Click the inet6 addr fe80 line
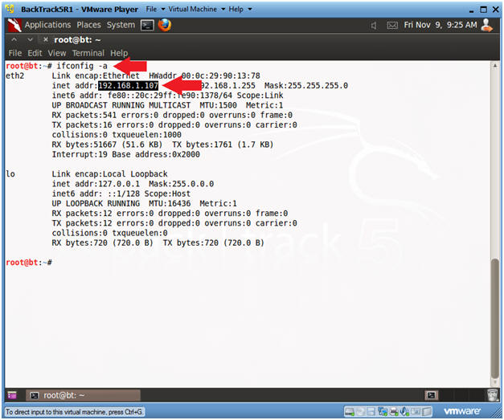The image size is (504, 420). (167, 96)
